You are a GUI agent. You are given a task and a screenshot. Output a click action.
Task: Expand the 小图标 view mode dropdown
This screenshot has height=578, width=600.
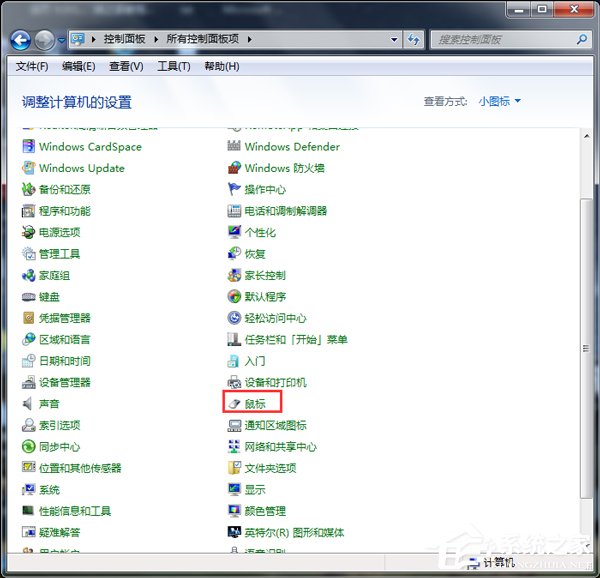pos(499,101)
